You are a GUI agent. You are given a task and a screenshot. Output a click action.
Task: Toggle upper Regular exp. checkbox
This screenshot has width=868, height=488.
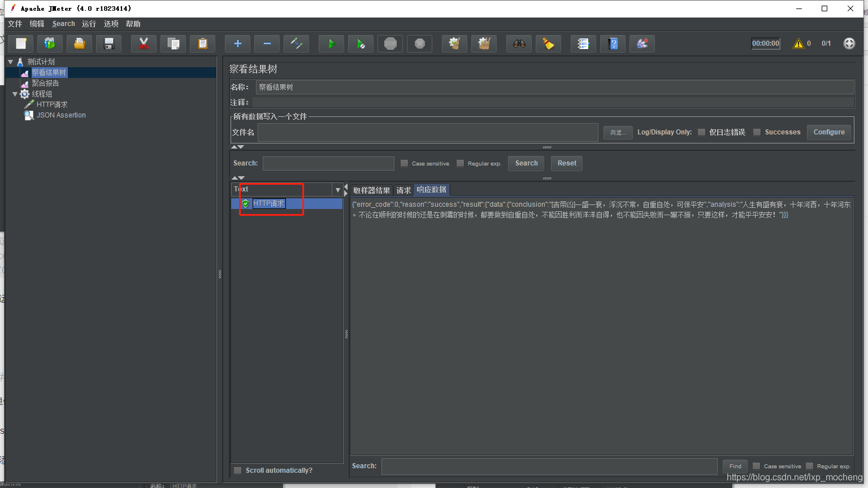click(460, 163)
